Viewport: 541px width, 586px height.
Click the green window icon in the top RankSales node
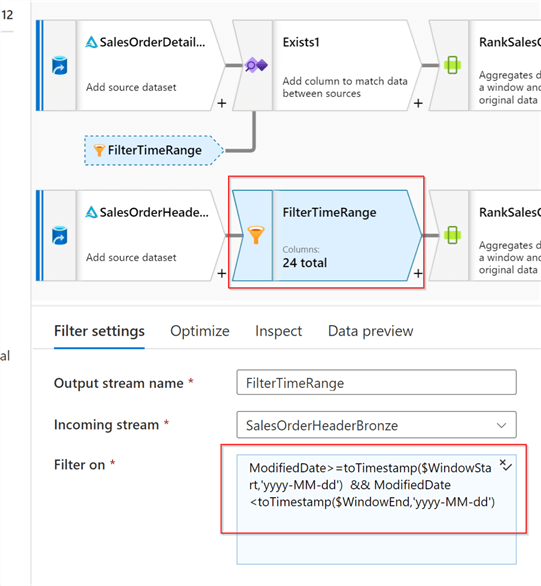click(x=452, y=65)
